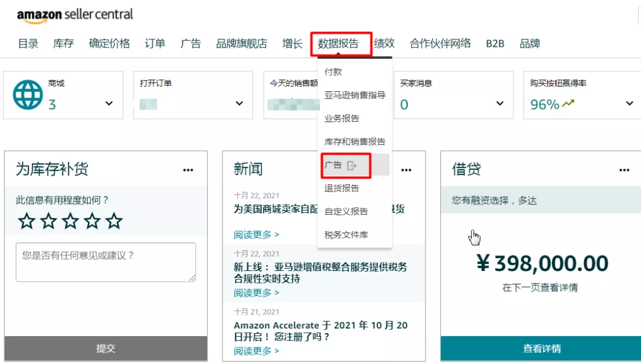Open the 目录 menu

click(x=28, y=43)
